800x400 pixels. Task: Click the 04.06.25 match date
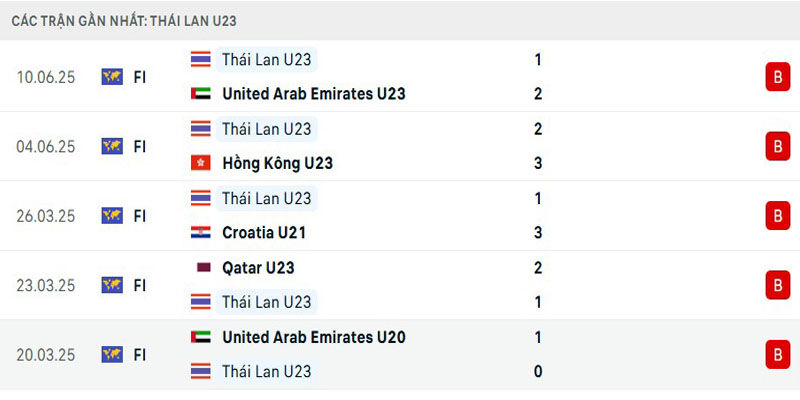pos(46,146)
